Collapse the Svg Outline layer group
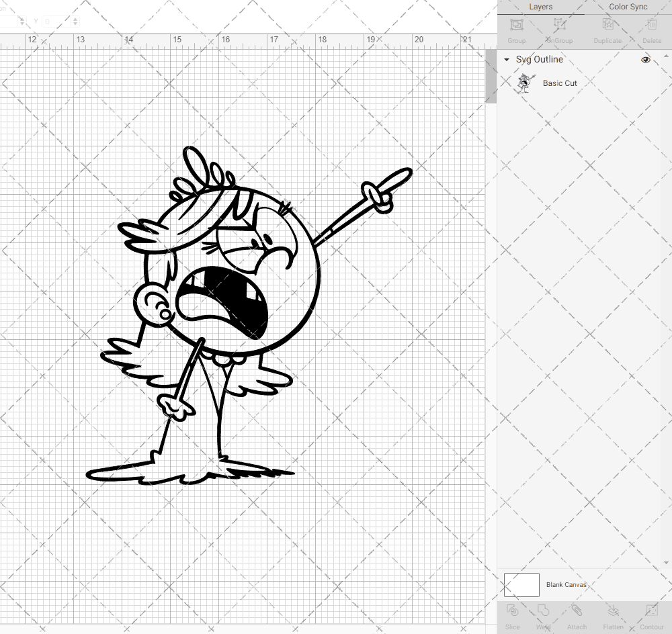The height and width of the screenshot is (634, 672). click(506, 60)
